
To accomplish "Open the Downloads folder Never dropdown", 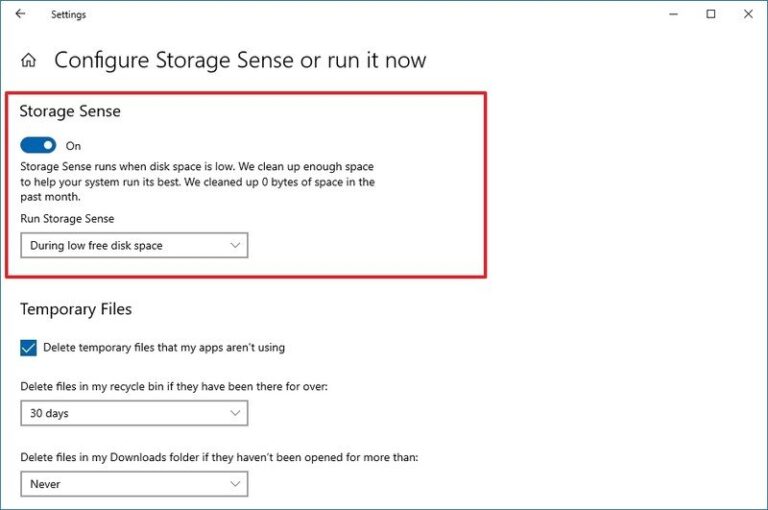I will point(134,484).
